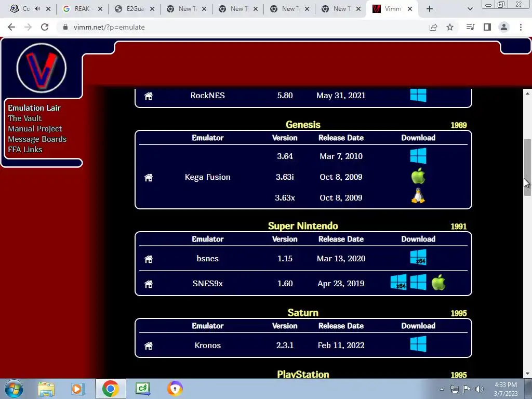Open Kronos homepage house icon
532x399 pixels.
(148, 345)
